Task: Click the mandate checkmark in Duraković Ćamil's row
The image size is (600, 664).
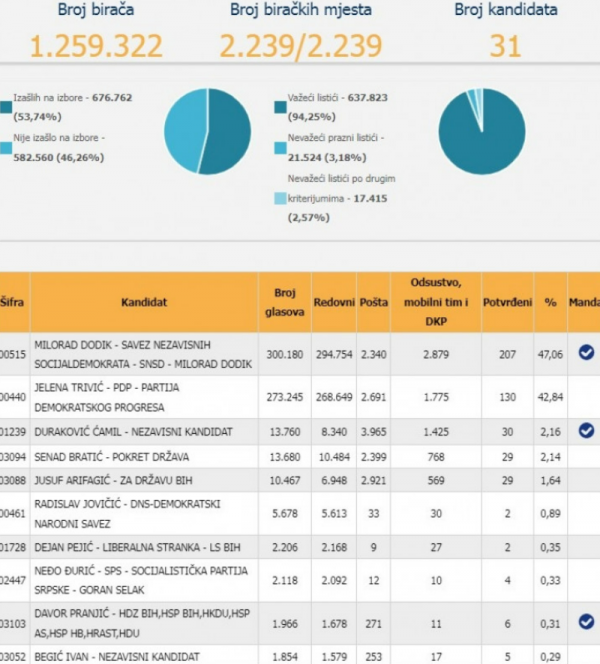Action: 586,430
